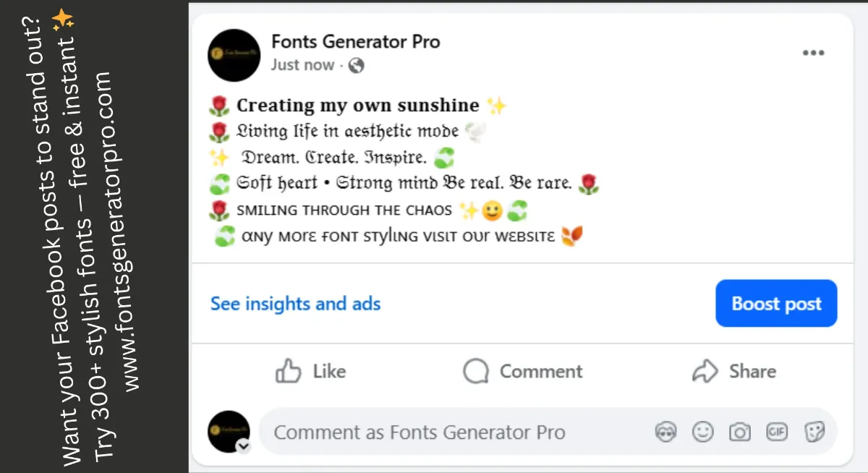Image resolution: width=868 pixels, height=473 pixels.
Task: Expand the chevron to switch commenting profile
Action: tap(244, 446)
